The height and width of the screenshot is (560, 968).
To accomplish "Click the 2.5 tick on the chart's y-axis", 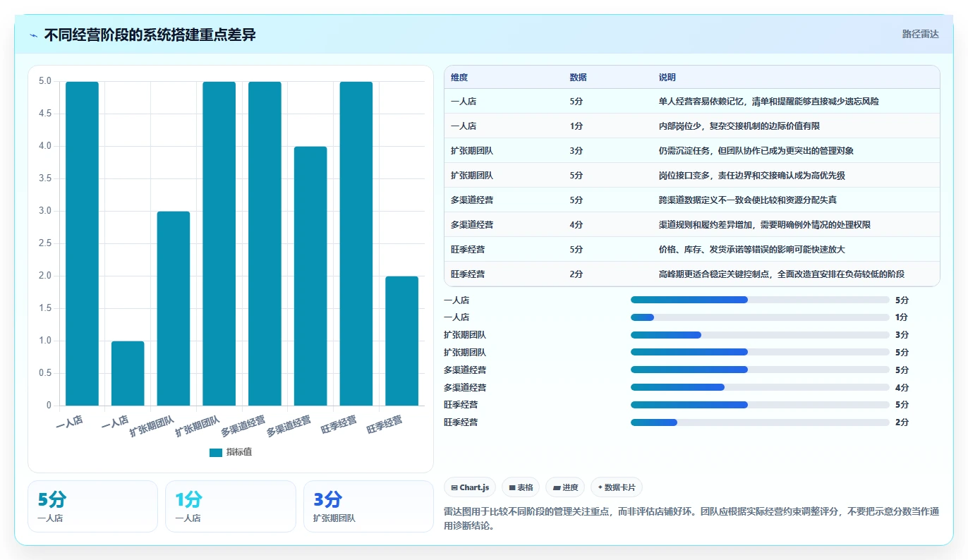I will (44, 243).
